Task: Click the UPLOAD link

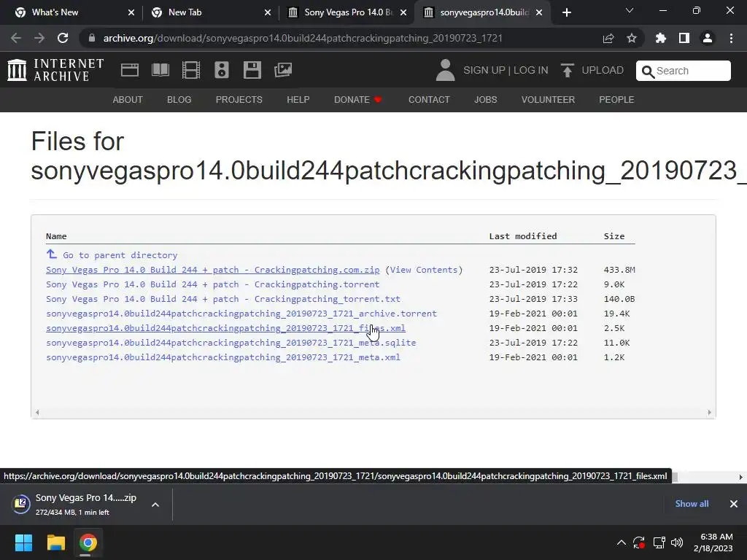Action: click(603, 70)
